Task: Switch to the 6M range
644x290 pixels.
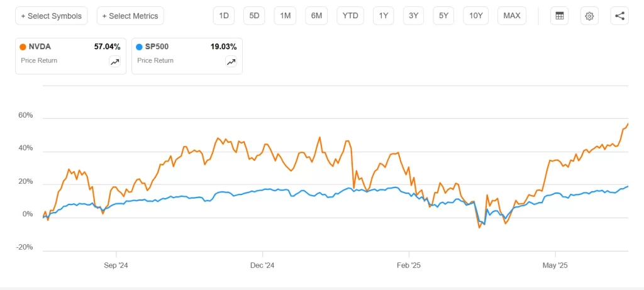Action: point(316,16)
